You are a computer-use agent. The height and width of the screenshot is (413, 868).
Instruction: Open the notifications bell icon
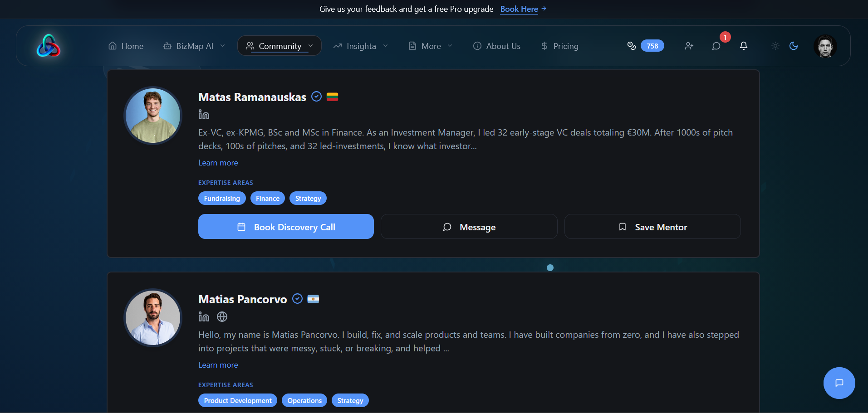coord(743,46)
